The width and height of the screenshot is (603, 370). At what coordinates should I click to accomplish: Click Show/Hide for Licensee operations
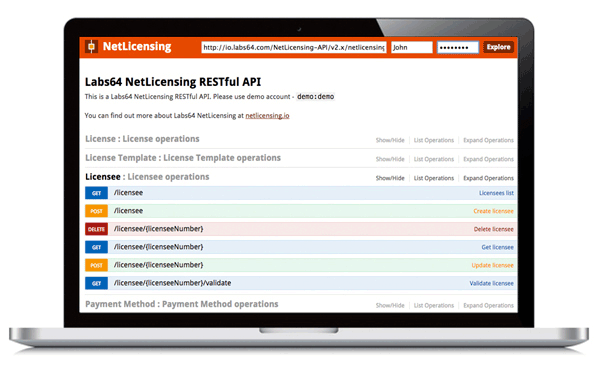(x=390, y=178)
